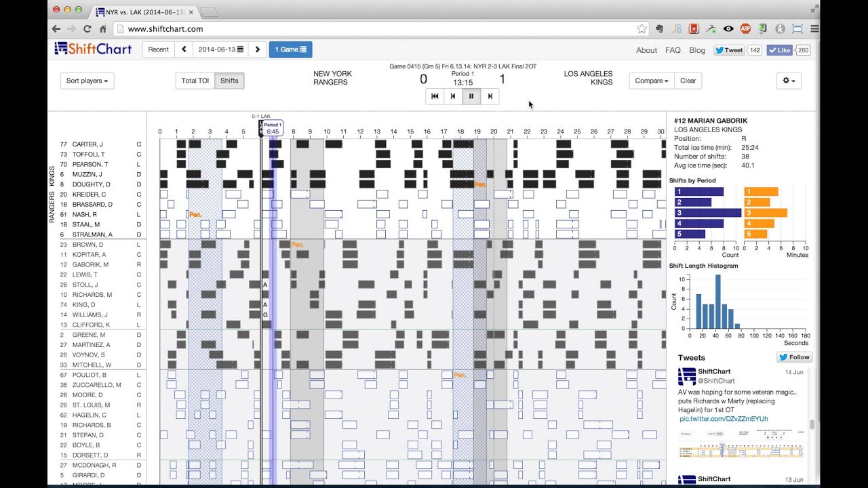Click the browser back arrow

point(57,29)
